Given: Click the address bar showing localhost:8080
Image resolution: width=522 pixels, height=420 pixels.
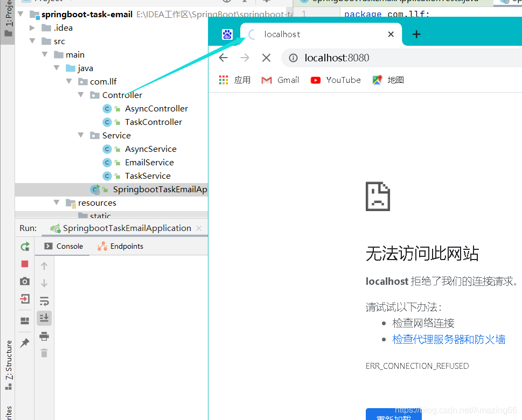Looking at the screenshot, I should point(402,58).
